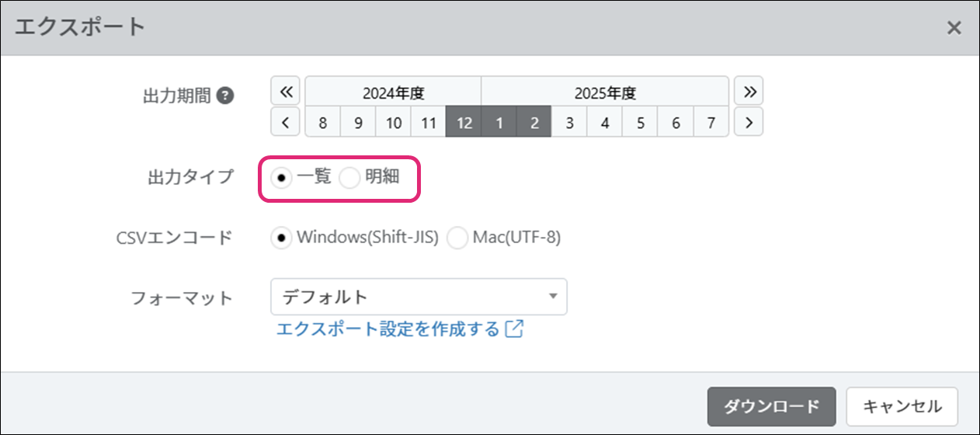Screen dimensions: 980x435
Task: Open the フォーマット dropdown
Action: point(419,297)
